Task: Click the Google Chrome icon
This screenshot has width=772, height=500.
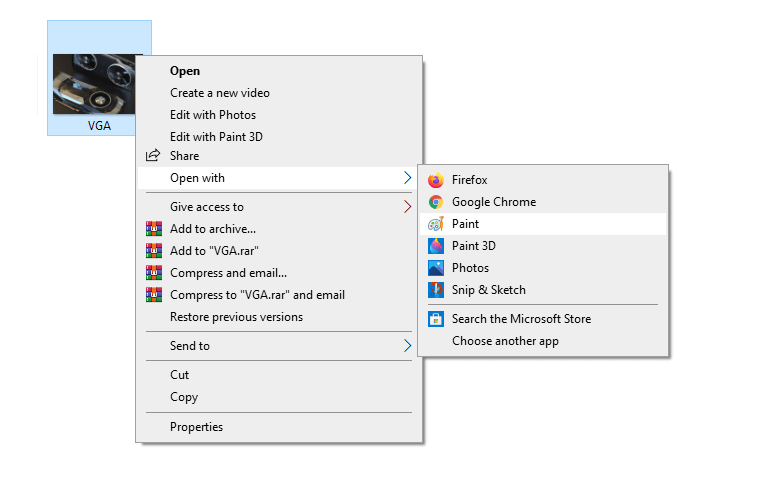Action: pyautogui.click(x=436, y=202)
